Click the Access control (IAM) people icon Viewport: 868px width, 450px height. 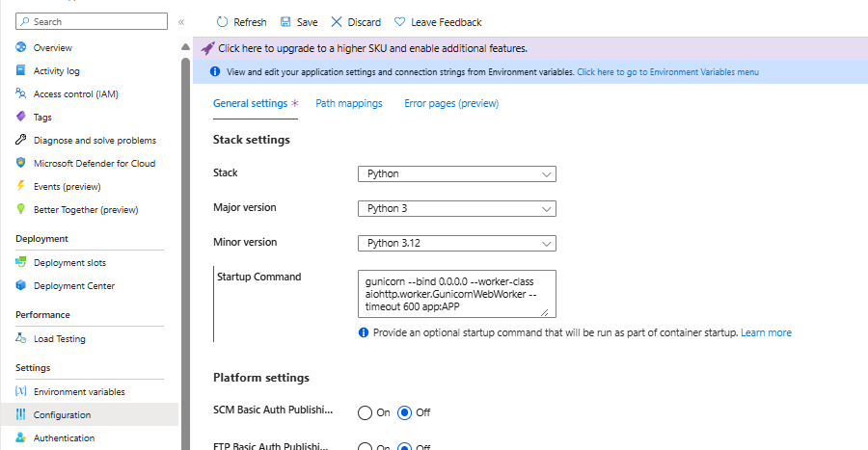click(x=21, y=93)
